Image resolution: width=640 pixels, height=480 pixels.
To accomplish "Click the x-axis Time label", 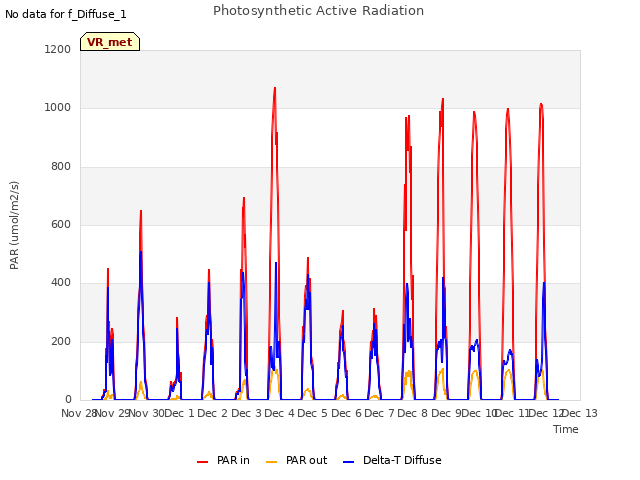I will click(566, 429).
